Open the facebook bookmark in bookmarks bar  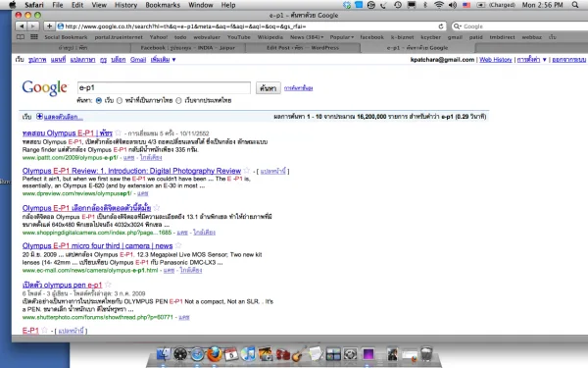[371, 37]
